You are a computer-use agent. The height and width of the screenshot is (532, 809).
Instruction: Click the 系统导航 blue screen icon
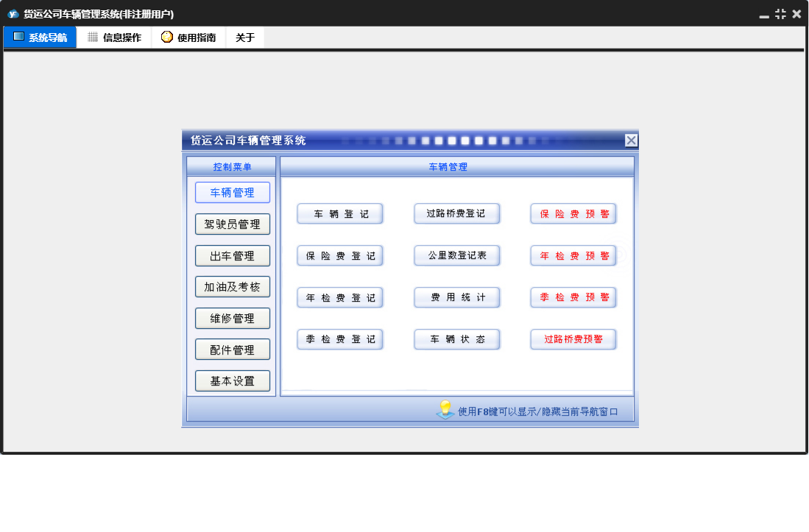(18, 37)
